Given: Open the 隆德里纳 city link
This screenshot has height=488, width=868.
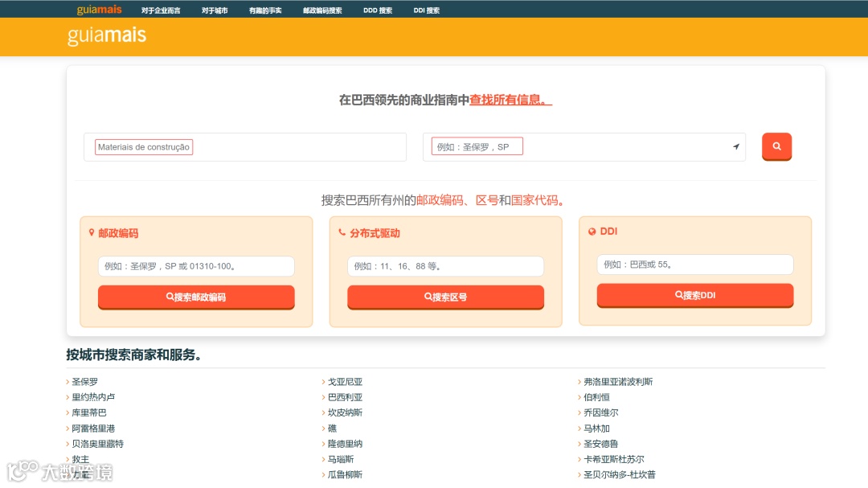Looking at the screenshot, I should [x=345, y=444].
